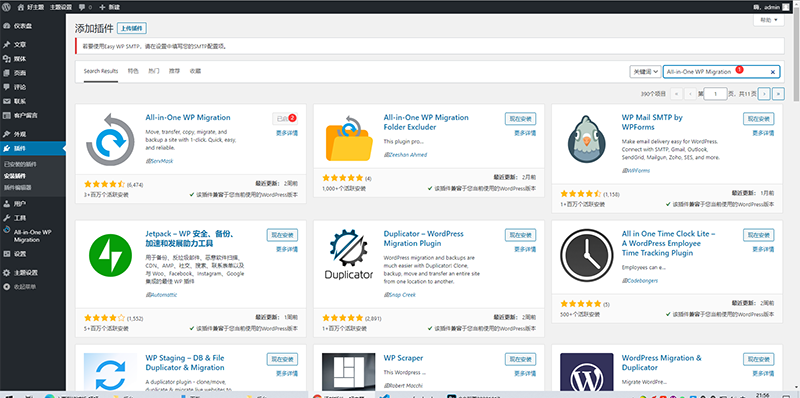This screenshot has width=800, height=398.
Task: Install the Duplicator plugin now
Action: (520, 235)
